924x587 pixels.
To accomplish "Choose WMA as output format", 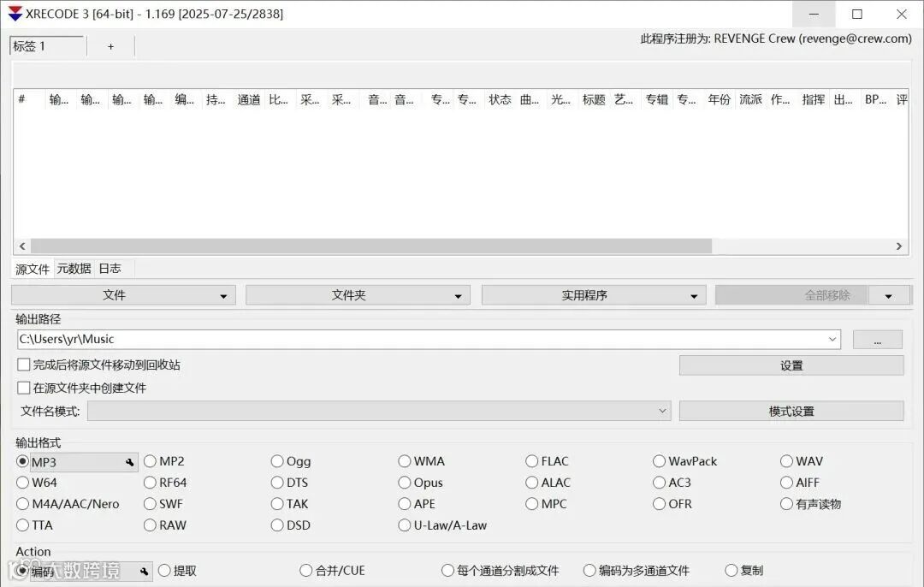I will (404, 461).
